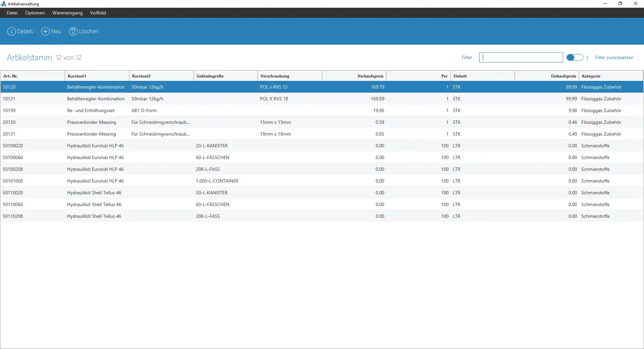Click the Löschen trash icon
The image size is (644, 349).
pos(73,31)
